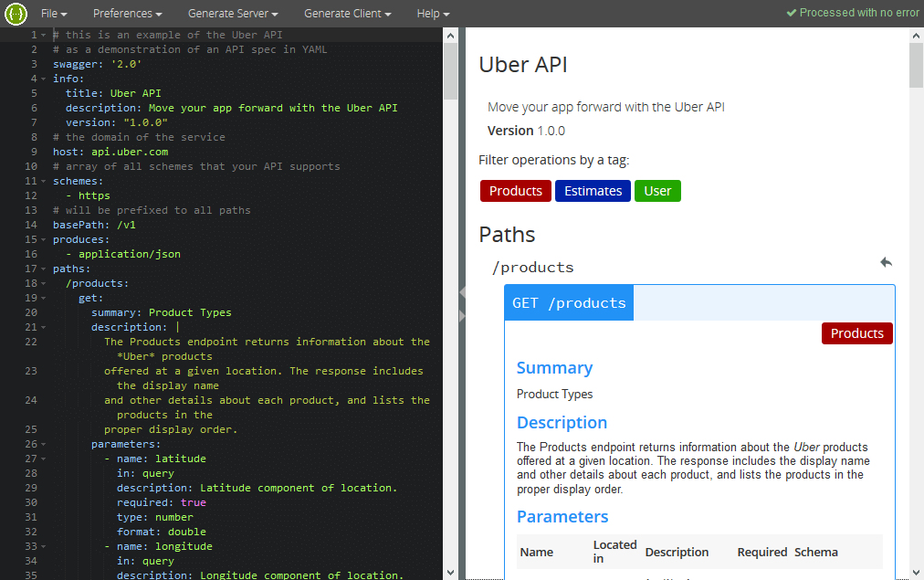
Task: Open the Help menu
Action: tap(433, 14)
